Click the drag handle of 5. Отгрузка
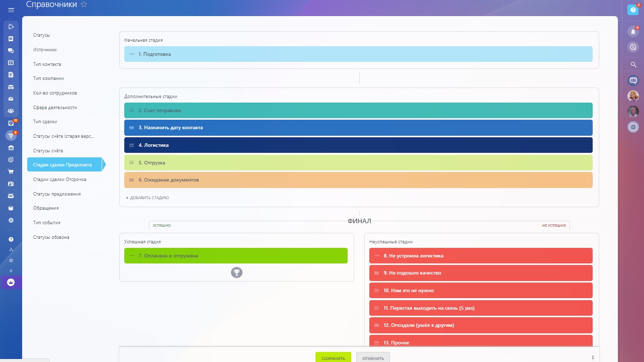Screen dimensions: 644x362 pyautogui.click(x=132, y=163)
